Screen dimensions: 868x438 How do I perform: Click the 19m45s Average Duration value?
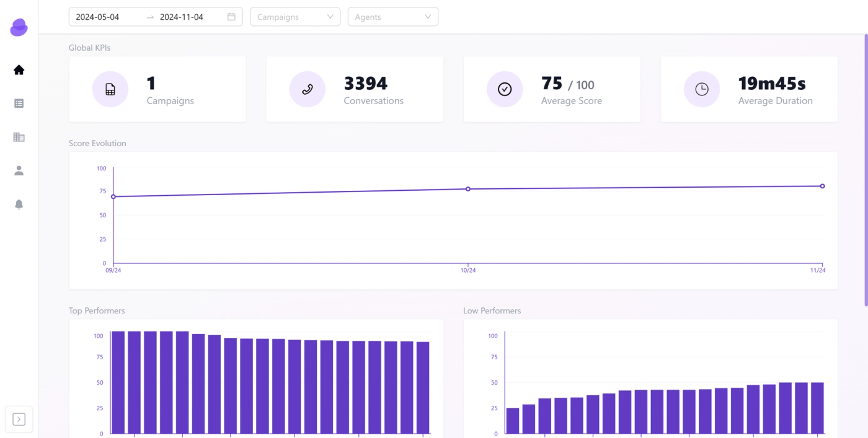(772, 83)
